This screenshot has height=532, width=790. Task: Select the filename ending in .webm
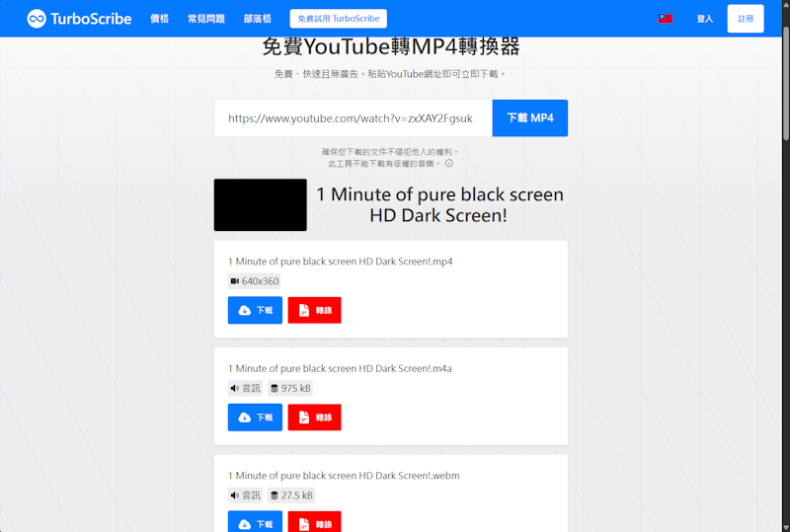click(x=344, y=476)
